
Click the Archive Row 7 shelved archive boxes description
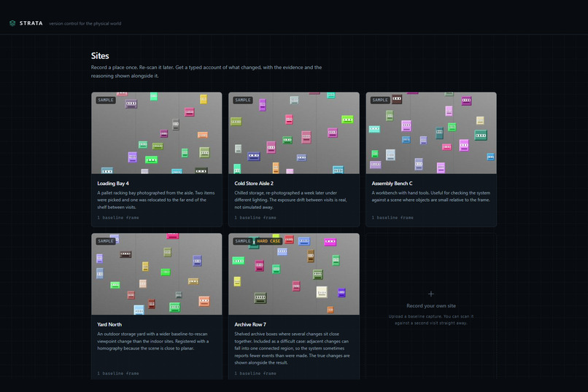point(292,348)
